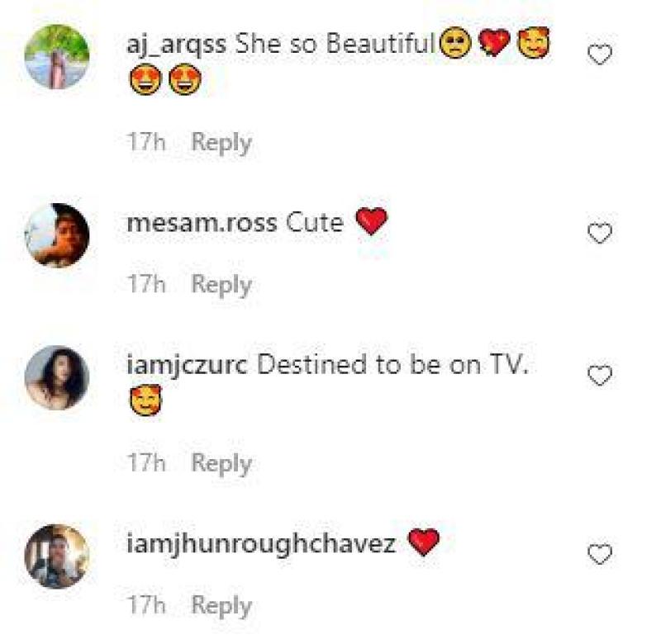
Task: View iamjczurc's profile photo
Action: tap(57, 377)
